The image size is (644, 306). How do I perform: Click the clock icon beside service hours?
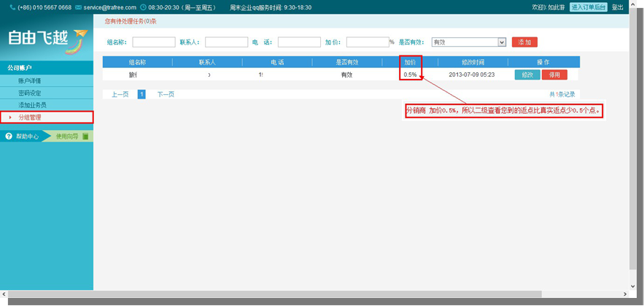[x=143, y=7]
